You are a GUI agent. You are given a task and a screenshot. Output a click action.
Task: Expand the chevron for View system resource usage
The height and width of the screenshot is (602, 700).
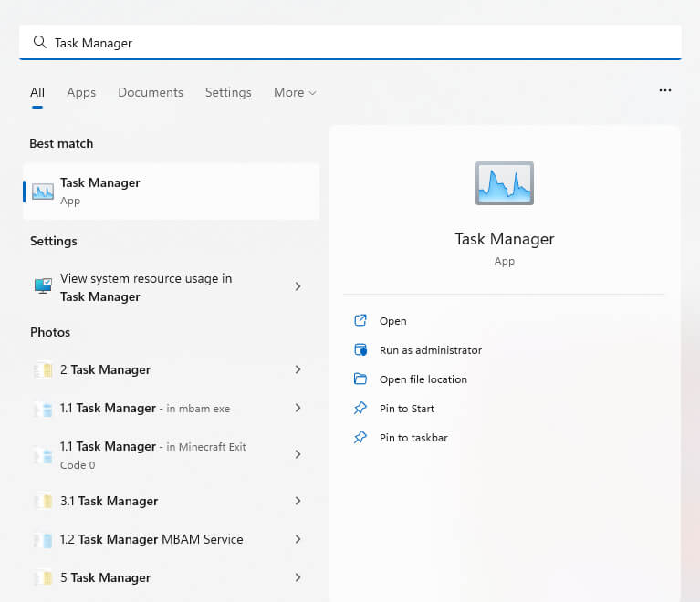coord(298,286)
